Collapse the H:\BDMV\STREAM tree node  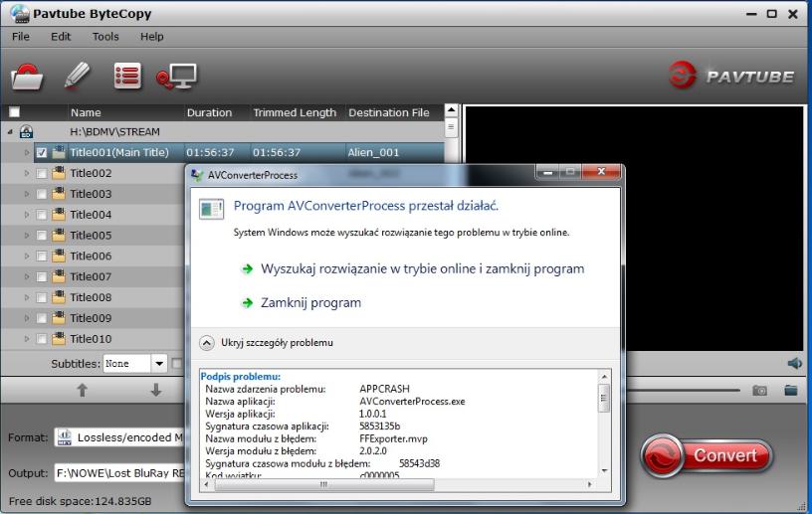10,132
